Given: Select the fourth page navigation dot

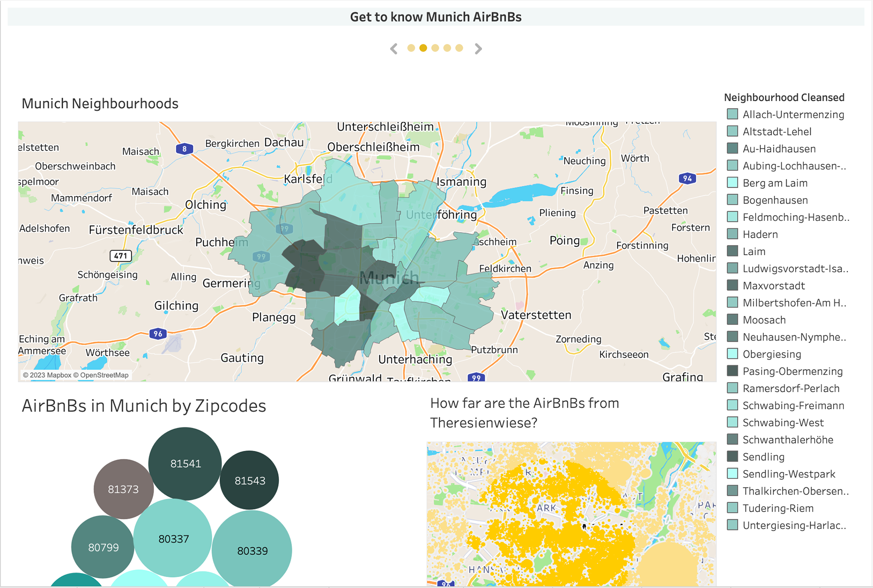Looking at the screenshot, I should coord(447,48).
